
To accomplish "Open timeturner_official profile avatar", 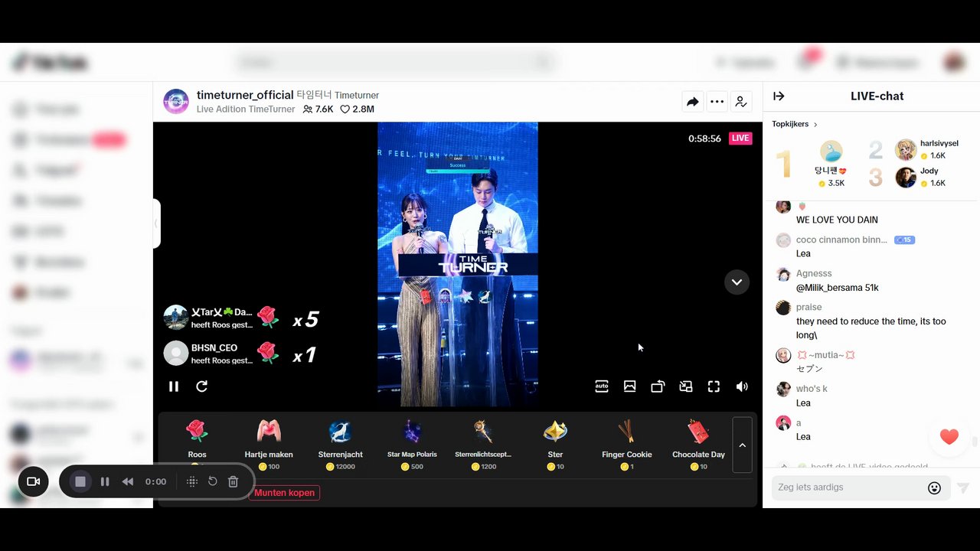I will pos(176,101).
